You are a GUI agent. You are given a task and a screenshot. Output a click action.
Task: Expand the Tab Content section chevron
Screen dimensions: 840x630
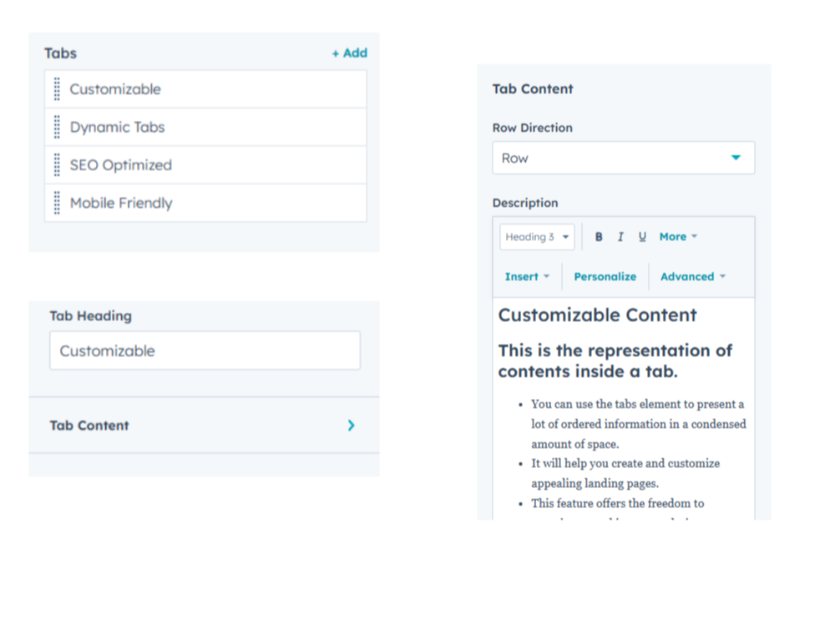pos(351,426)
